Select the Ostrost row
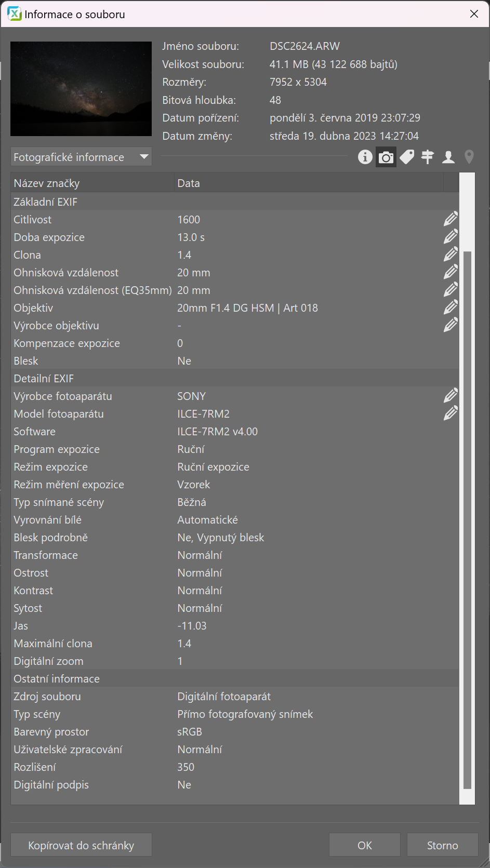The image size is (490, 868). click(235, 572)
